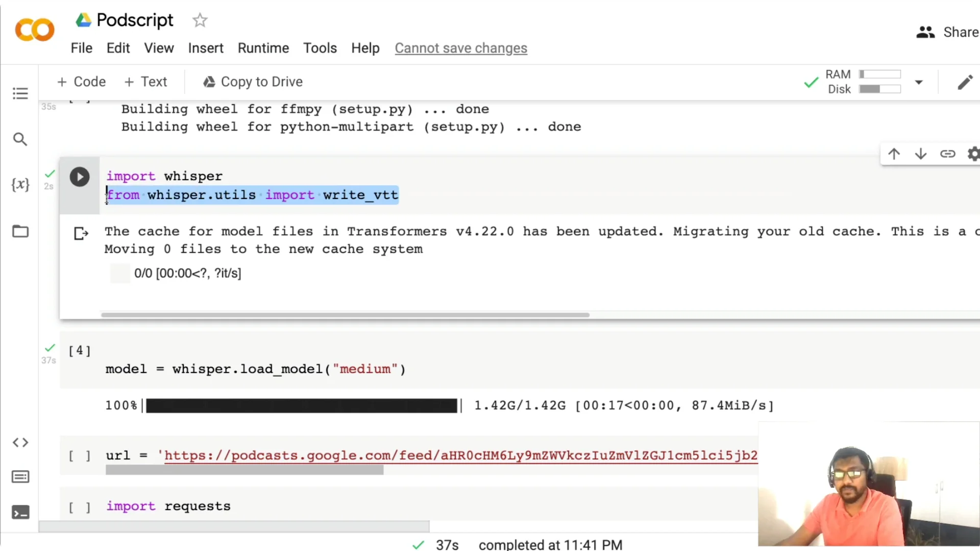
Task: Open the table of contents sidebar panel
Action: [x=20, y=93]
